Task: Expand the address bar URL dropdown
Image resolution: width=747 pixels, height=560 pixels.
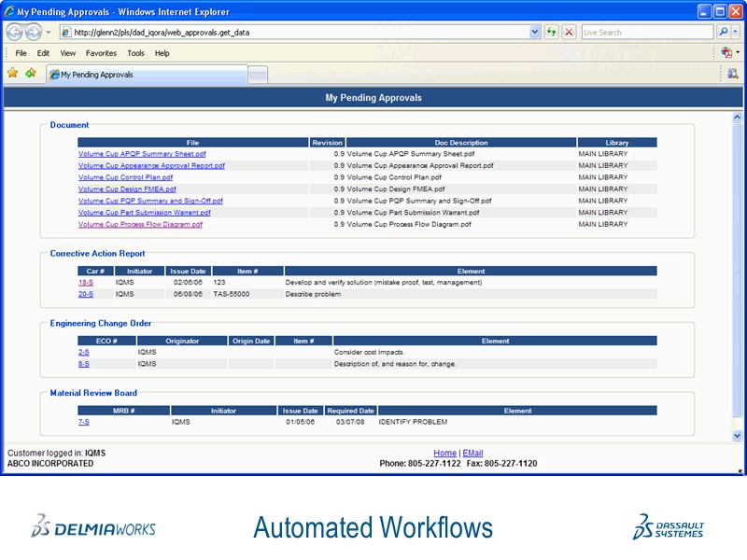Action: click(x=535, y=32)
